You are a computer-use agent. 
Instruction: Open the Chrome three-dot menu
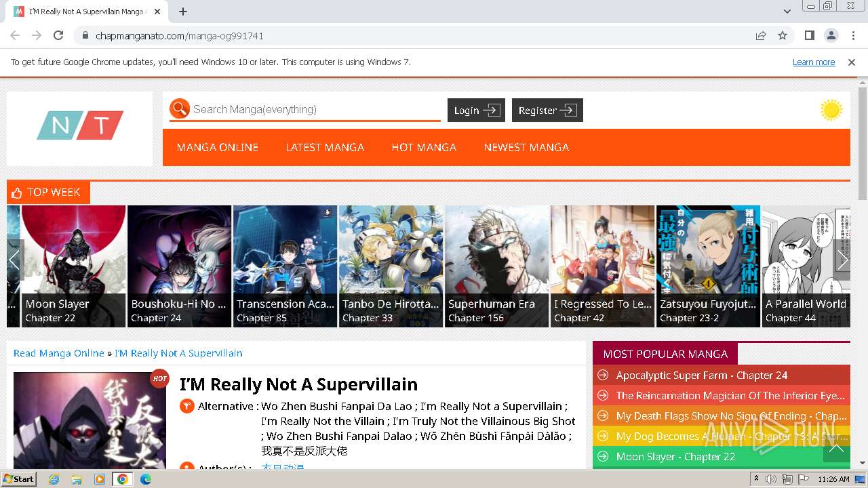[852, 35]
